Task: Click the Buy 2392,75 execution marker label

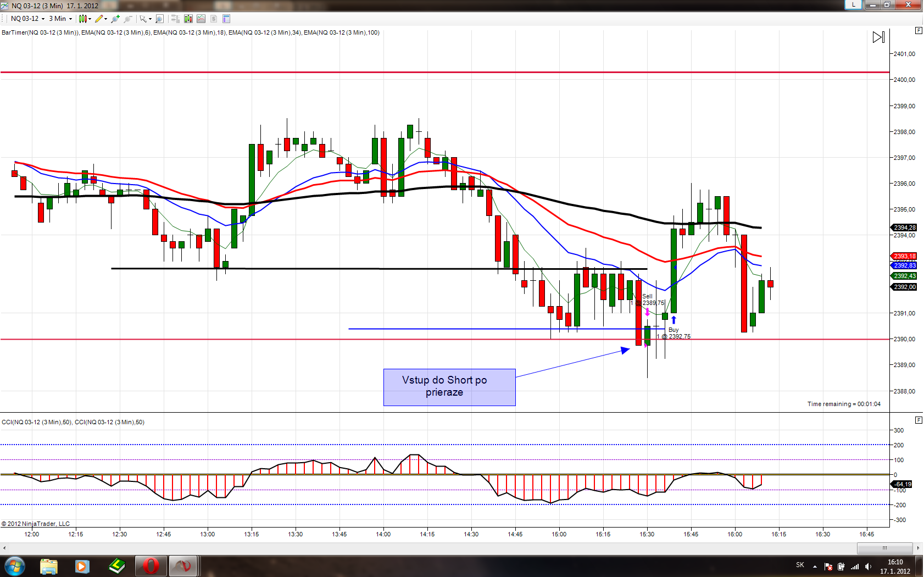Action: click(674, 333)
